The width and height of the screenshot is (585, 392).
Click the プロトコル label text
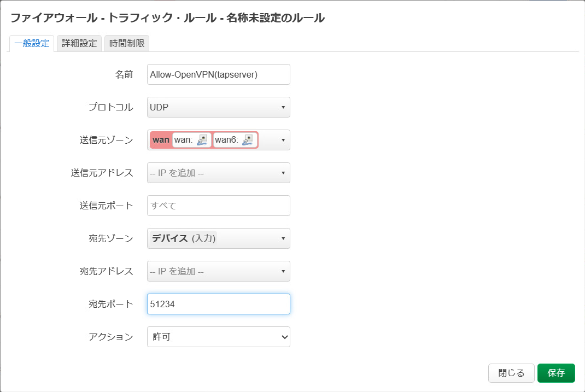pyautogui.click(x=111, y=107)
